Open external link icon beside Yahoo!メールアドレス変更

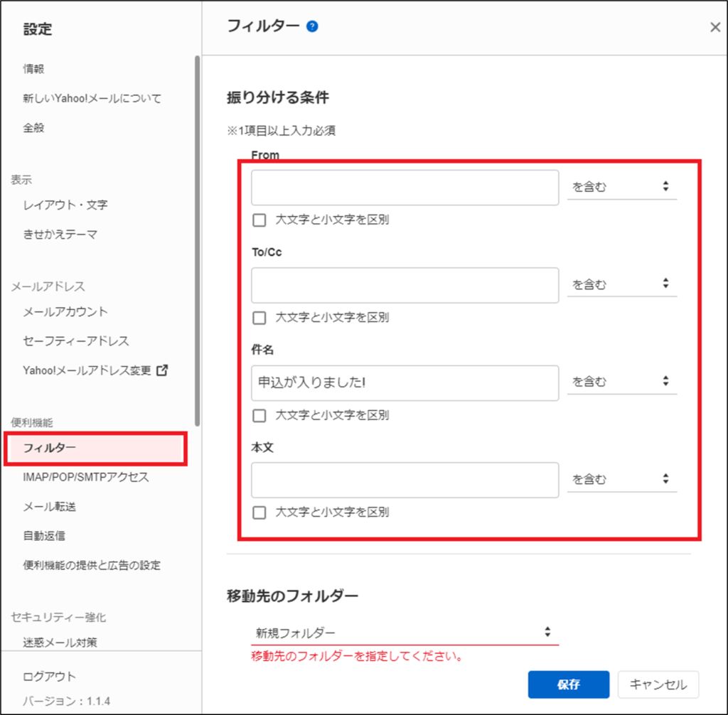(x=162, y=370)
